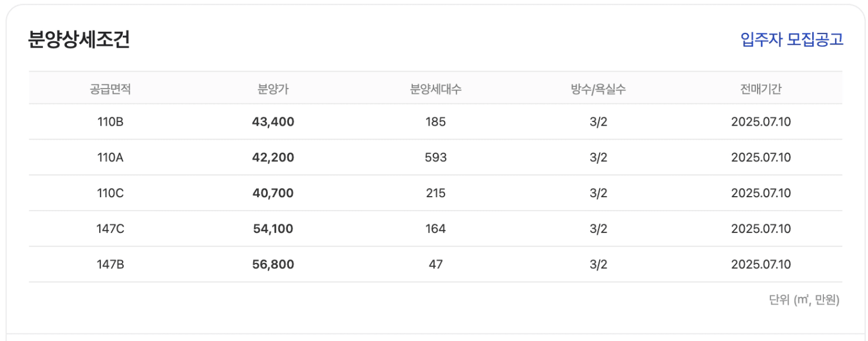Open the 입주자 모집공고 link

(792, 39)
